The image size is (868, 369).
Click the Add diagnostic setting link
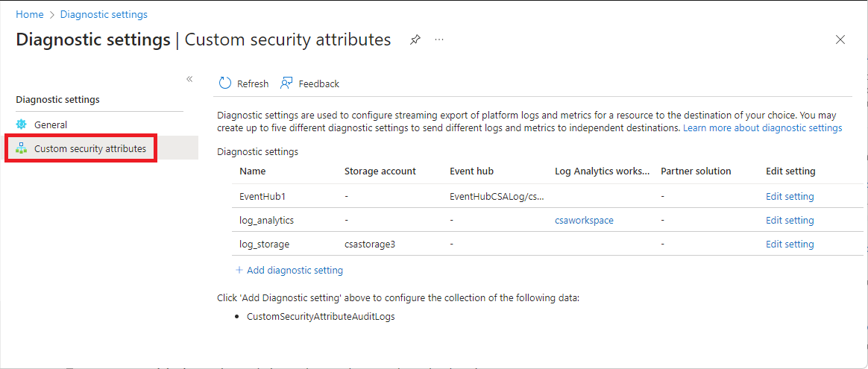[x=295, y=270]
